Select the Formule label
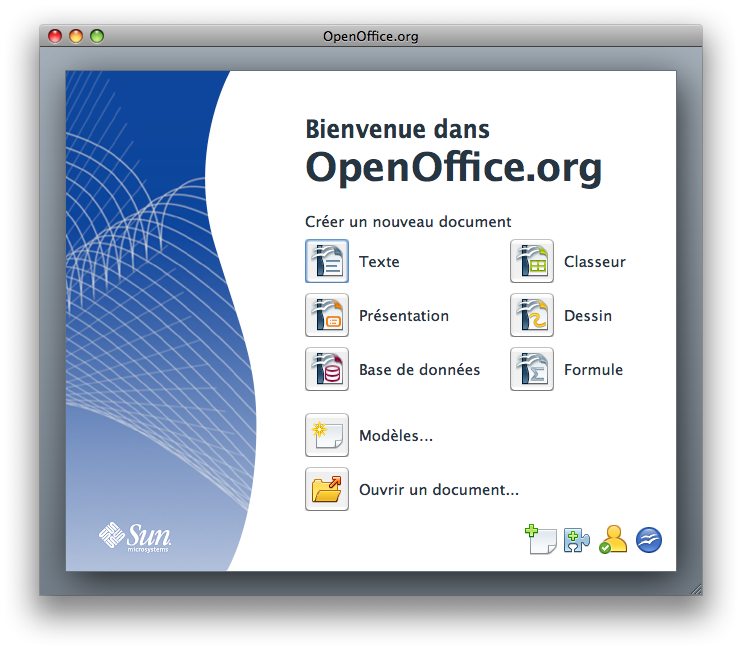 (x=593, y=369)
